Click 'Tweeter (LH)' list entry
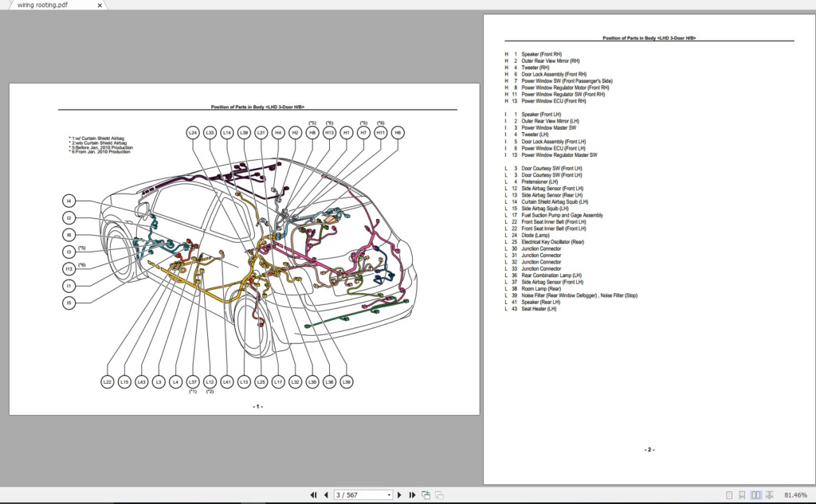The image size is (816, 504). click(x=535, y=135)
